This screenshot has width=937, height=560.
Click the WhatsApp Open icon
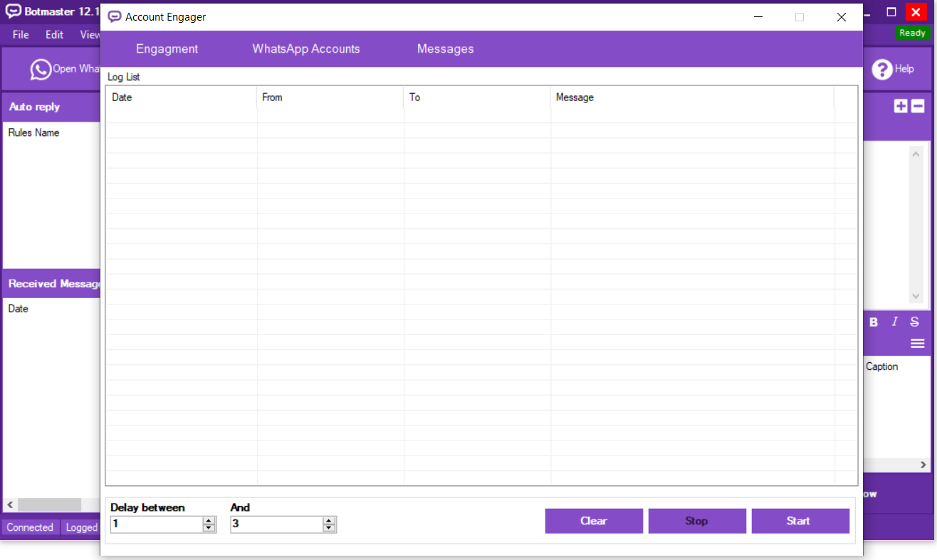click(41, 69)
